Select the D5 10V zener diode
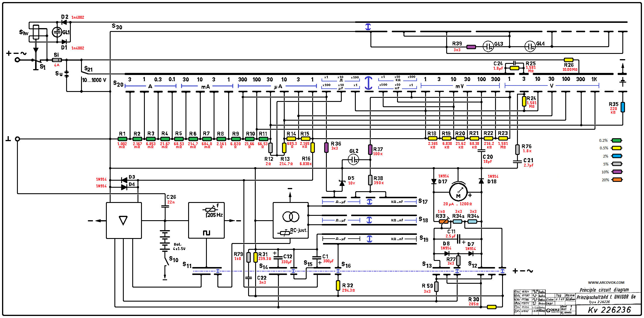This screenshot has width=644, height=318. 342,183
